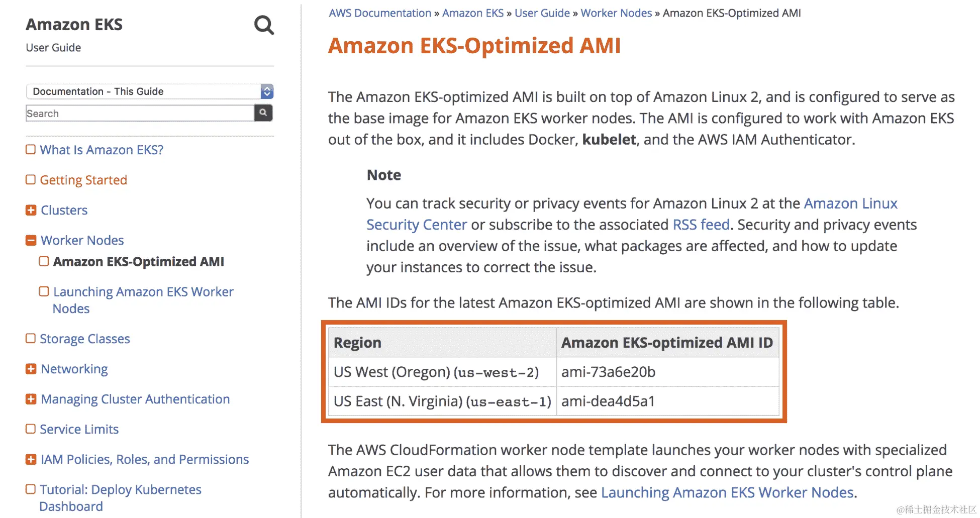This screenshot has width=980, height=518.
Task: Expand the Networking section plus icon
Action: pos(31,369)
